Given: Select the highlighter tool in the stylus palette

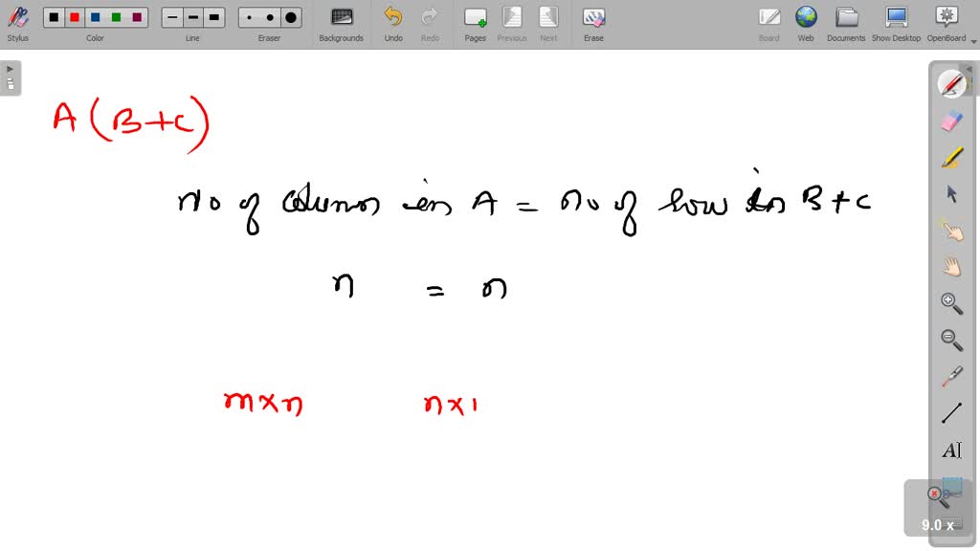Looking at the screenshot, I should (951, 158).
